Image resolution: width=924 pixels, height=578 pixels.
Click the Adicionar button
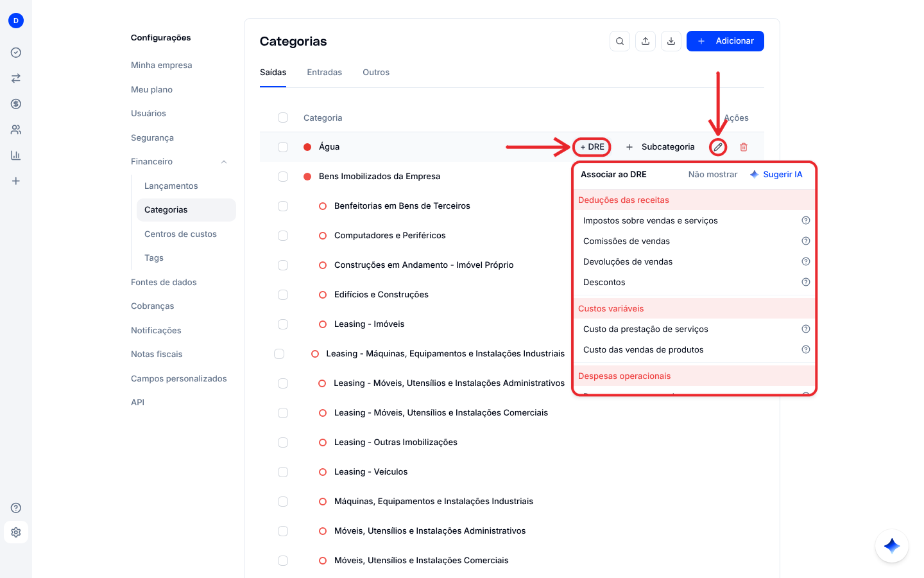click(x=725, y=41)
